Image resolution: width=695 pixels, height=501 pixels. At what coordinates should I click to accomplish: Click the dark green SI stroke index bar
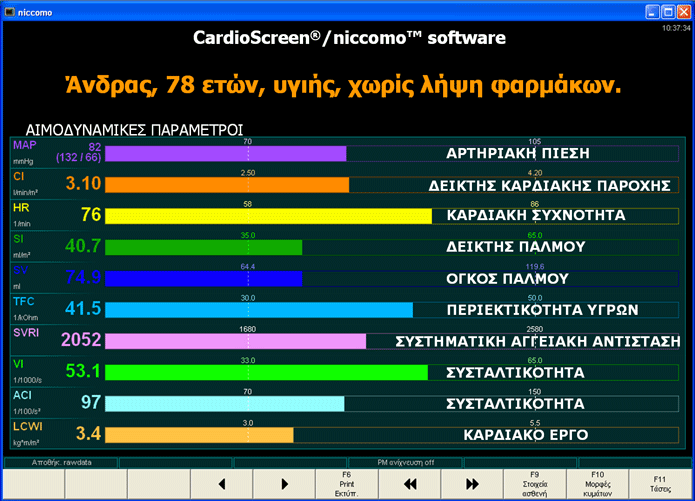(204, 248)
